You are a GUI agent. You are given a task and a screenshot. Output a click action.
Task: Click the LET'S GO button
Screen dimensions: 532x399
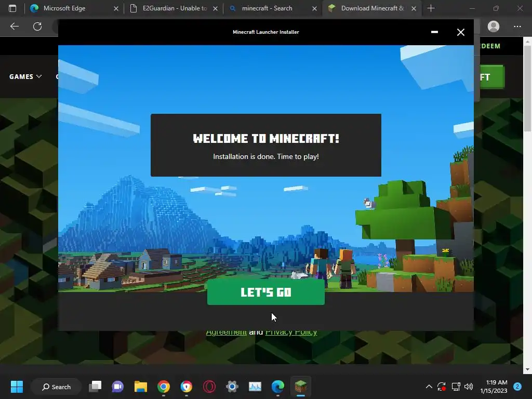265,292
